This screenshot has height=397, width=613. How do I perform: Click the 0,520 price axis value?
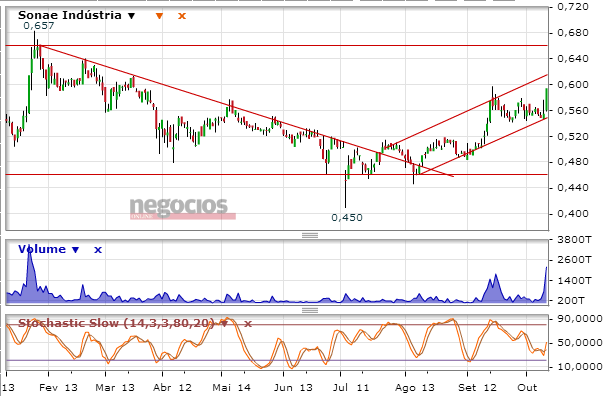(x=572, y=137)
